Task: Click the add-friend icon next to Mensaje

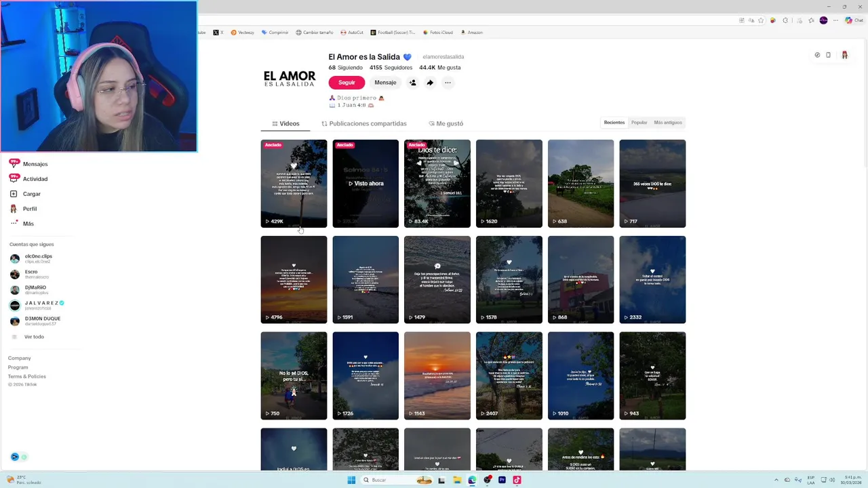Action: [x=412, y=83]
